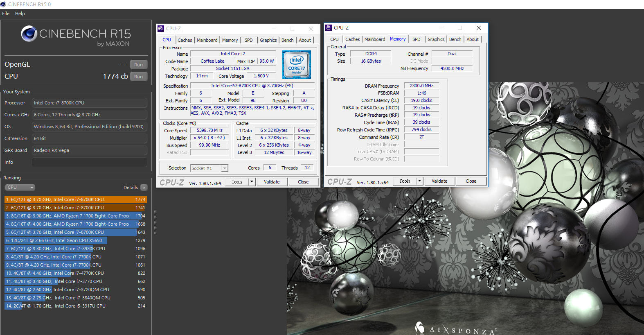The width and height of the screenshot is (644, 335).
Task: Click the CAS# Latency value 19.0 clocks
Action: [421, 101]
